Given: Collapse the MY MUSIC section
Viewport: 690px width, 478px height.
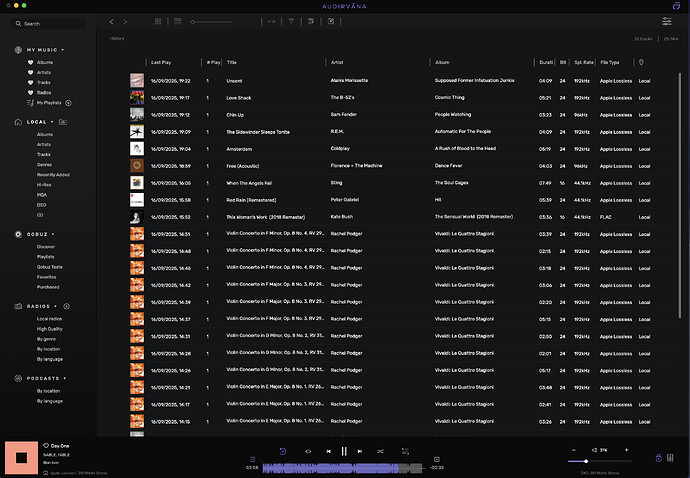Looking at the screenshot, I should (x=63, y=49).
